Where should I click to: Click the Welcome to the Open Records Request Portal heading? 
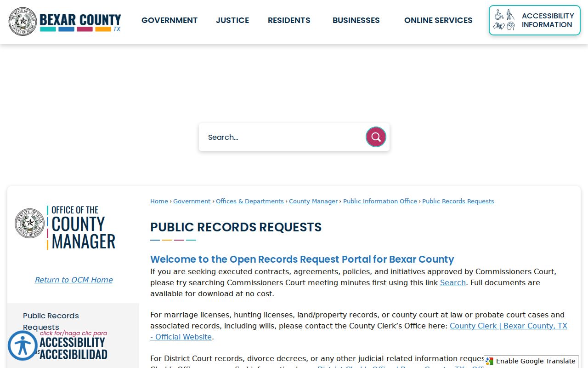[302, 259]
